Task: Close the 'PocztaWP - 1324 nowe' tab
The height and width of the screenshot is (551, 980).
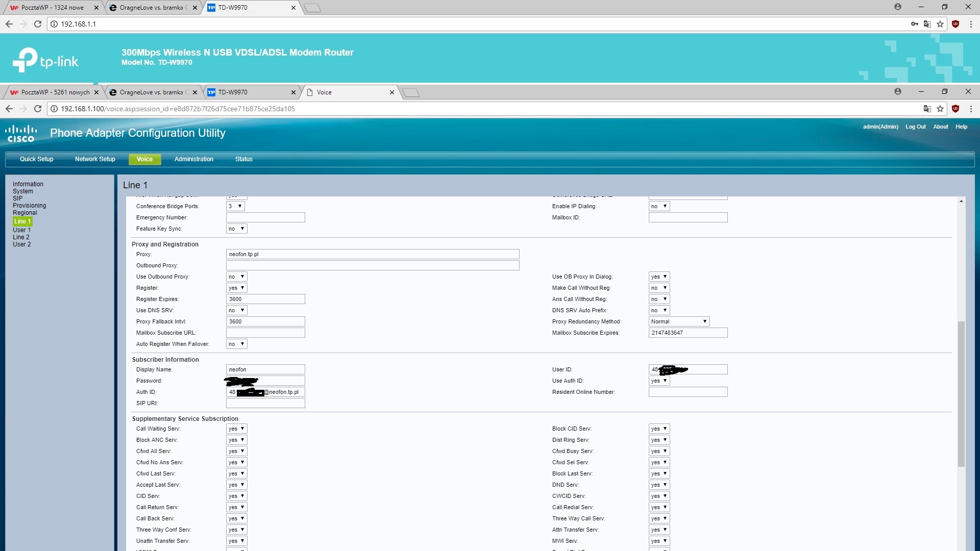Action: 96,8
